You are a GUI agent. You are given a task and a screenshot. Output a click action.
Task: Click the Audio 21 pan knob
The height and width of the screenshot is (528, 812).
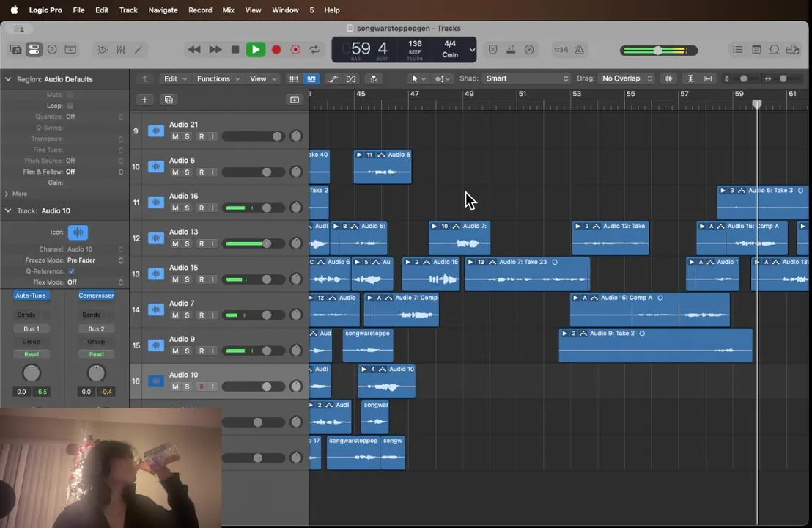[296, 136]
